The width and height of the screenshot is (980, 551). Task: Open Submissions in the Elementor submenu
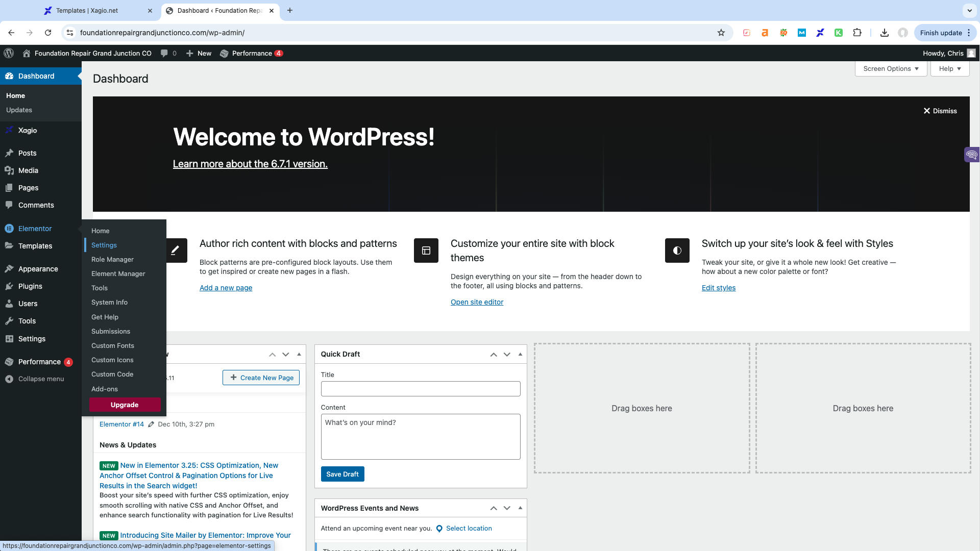click(x=111, y=332)
